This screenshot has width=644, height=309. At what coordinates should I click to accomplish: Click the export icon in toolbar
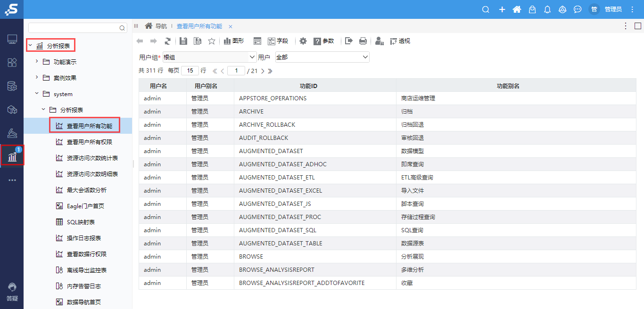point(349,41)
